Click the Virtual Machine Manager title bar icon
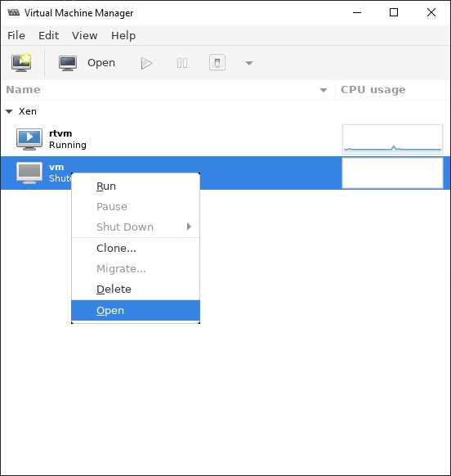The image size is (451, 476). [14, 12]
